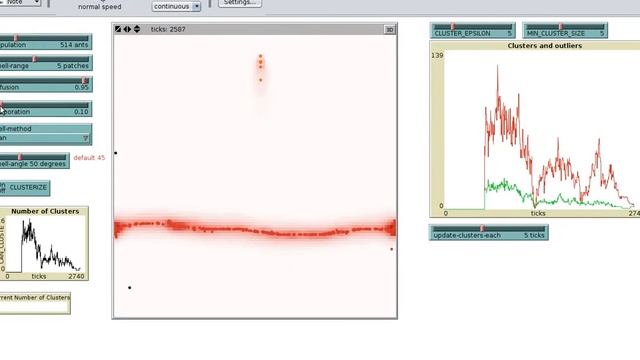Open the smell-method chooser dropdown
This screenshot has height=360, width=640.
click(x=46, y=134)
